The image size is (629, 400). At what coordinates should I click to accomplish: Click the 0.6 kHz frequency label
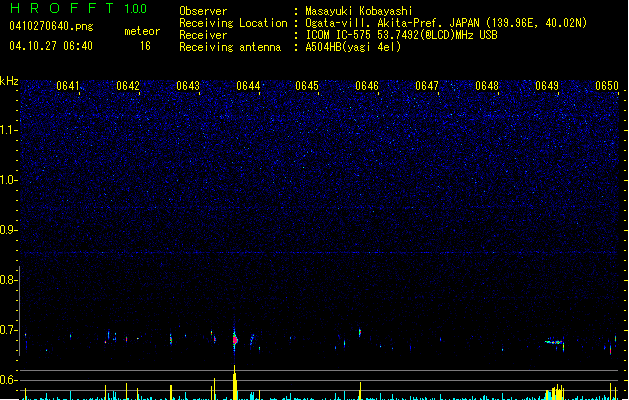point(9,380)
